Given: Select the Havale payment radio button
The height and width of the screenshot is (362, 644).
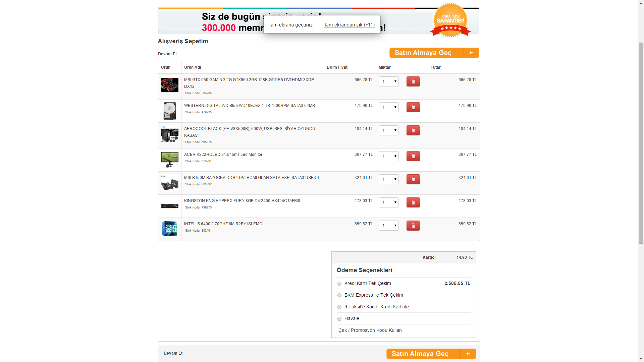Looking at the screenshot, I should (x=339, y=319).
